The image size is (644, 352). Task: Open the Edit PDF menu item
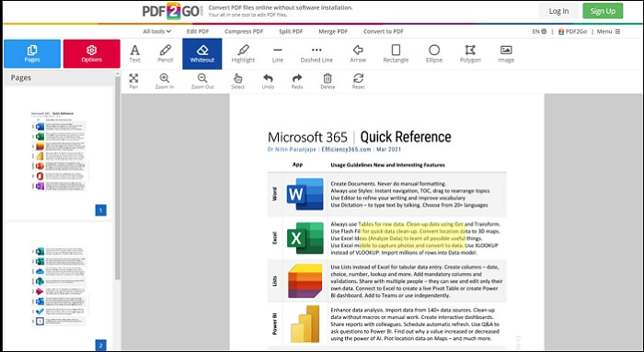198,31
